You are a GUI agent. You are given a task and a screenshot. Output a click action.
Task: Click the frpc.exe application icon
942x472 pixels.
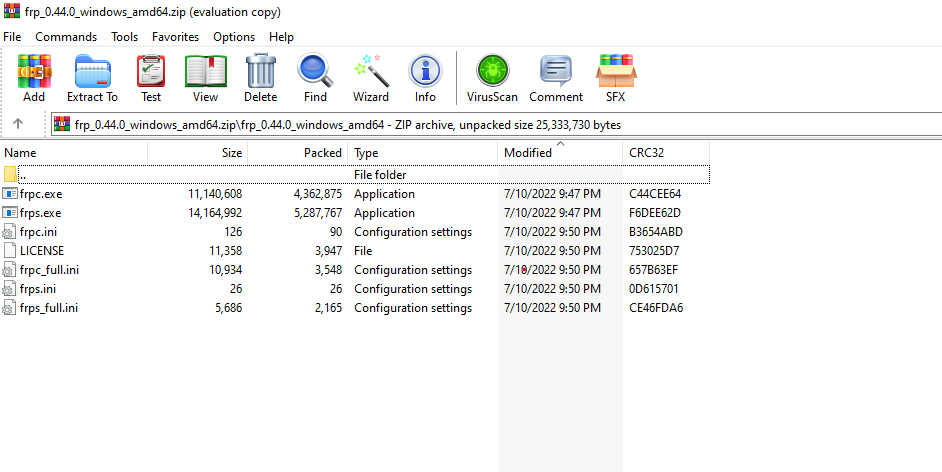pyautogui.click(x=10, y=194)
